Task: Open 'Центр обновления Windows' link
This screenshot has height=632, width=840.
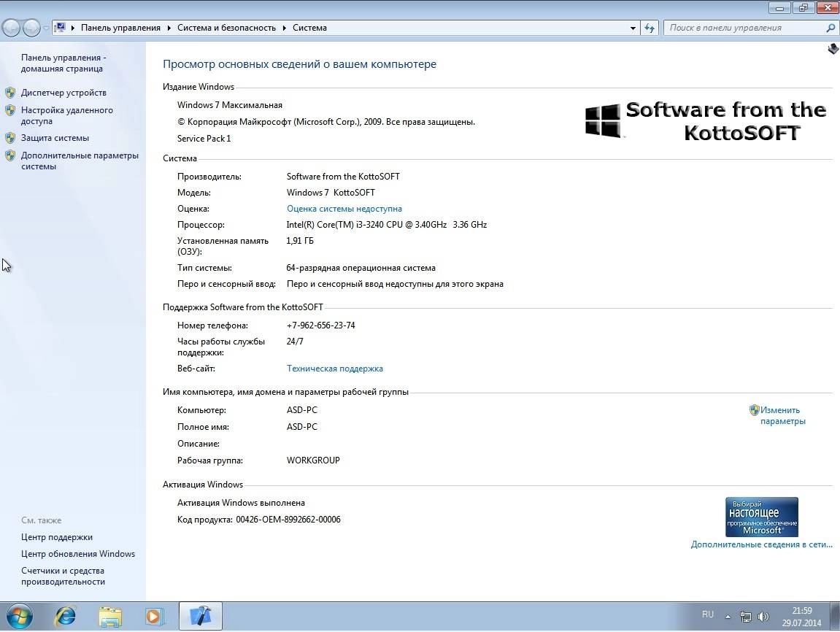Action: pos(78,554)
